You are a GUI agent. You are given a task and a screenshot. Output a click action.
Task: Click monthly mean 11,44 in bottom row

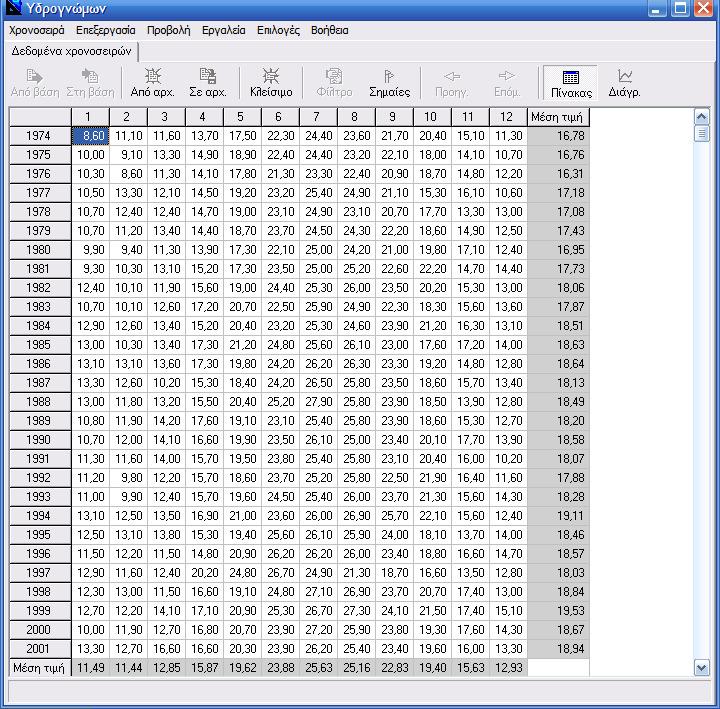point(129,668)
